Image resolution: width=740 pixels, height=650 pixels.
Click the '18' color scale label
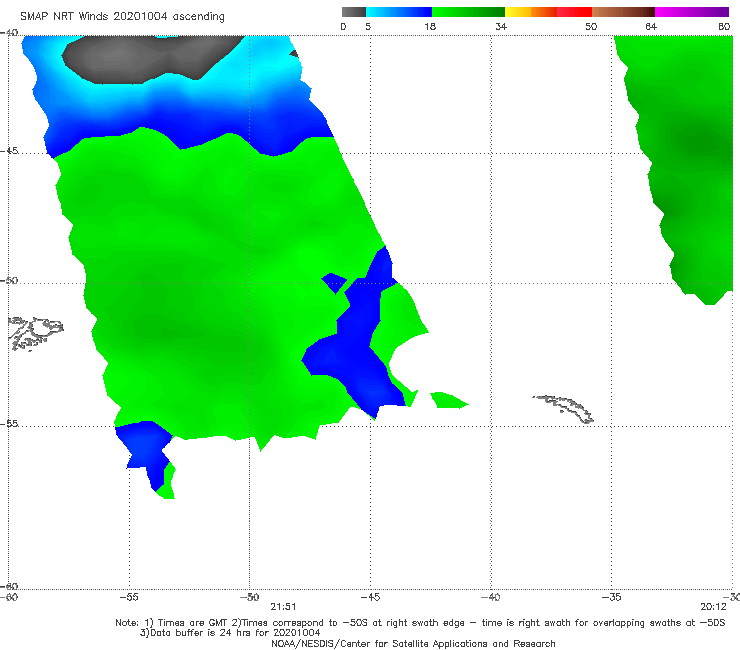pyautogui.click(x=430, y=27)
